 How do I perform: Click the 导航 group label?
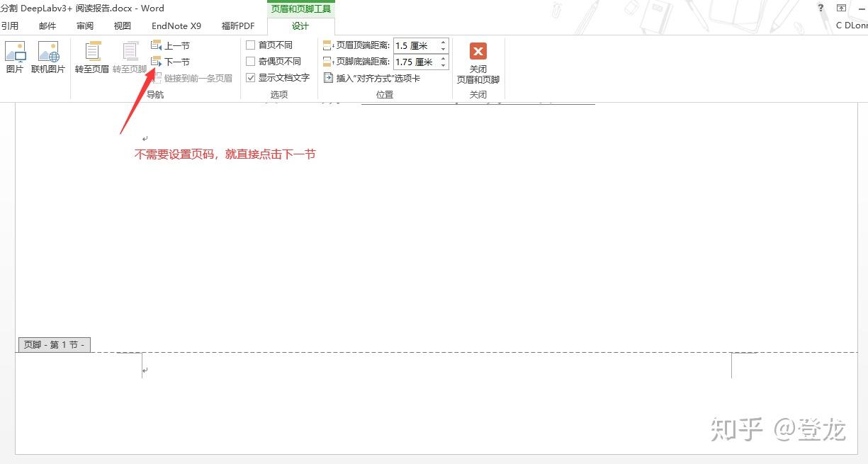[x=155, y=94]
